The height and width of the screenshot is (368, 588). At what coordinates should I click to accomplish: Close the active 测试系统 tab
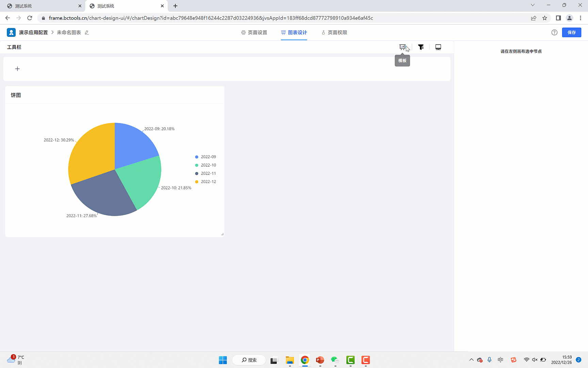162,6
